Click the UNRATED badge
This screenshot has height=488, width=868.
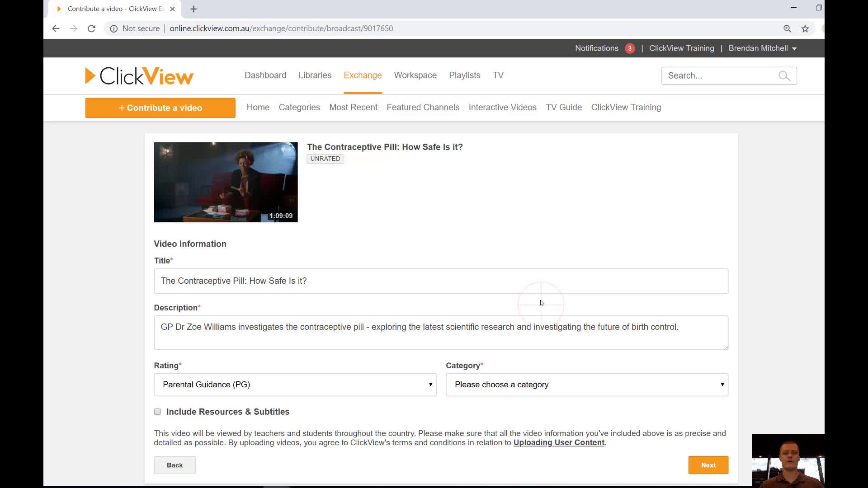[x=325, y=159]
